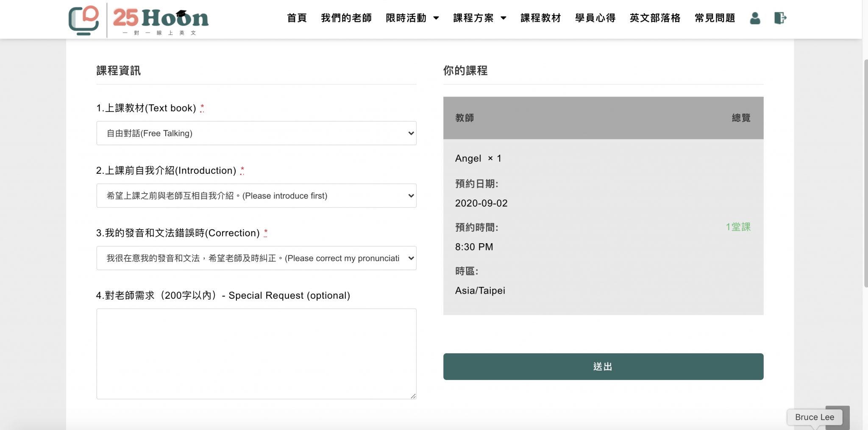This screenshot has width=868, height=430.
Task: Go to 首頁 in navigation
Action: (297, 18)
